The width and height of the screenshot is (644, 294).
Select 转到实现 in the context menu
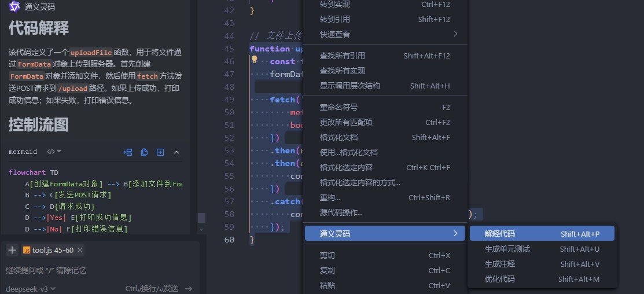[x=385, y=5]
